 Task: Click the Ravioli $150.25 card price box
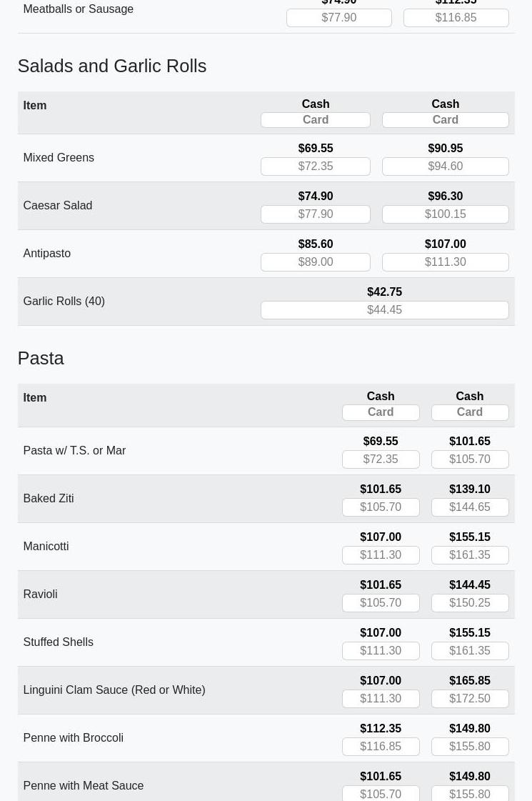click(x=469, y=603)
